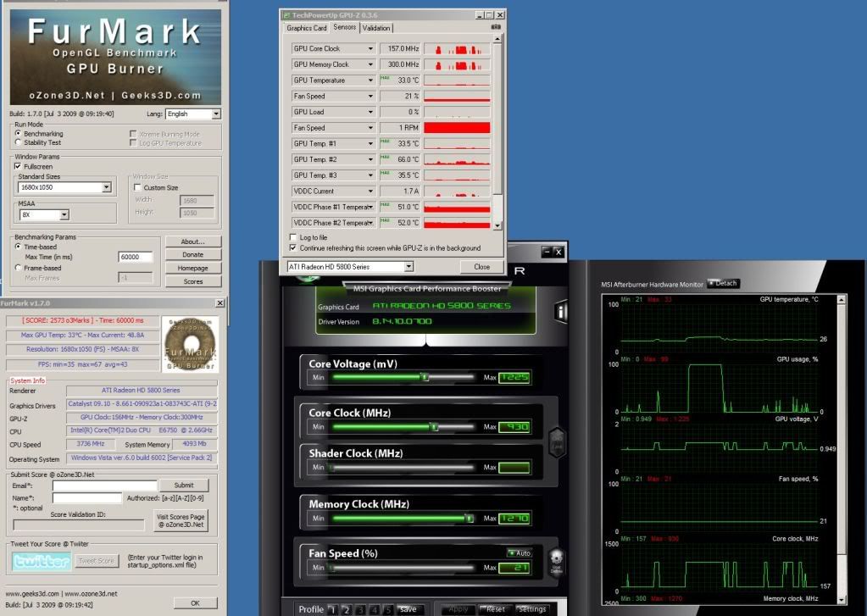The width and height of the screenshot is (867, 616).
Task: Click Hardware Monitor scrollbar up arrow
Action: coord(841,300)
